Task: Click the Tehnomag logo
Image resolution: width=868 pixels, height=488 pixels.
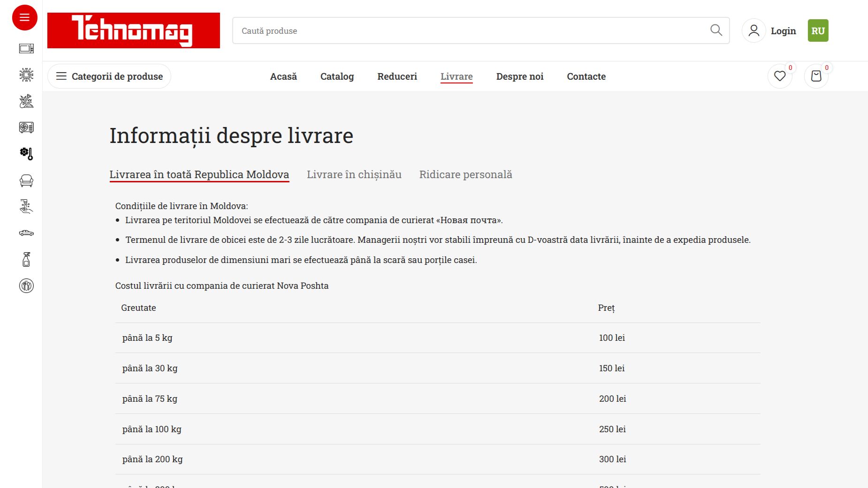Action: (134, 30)
